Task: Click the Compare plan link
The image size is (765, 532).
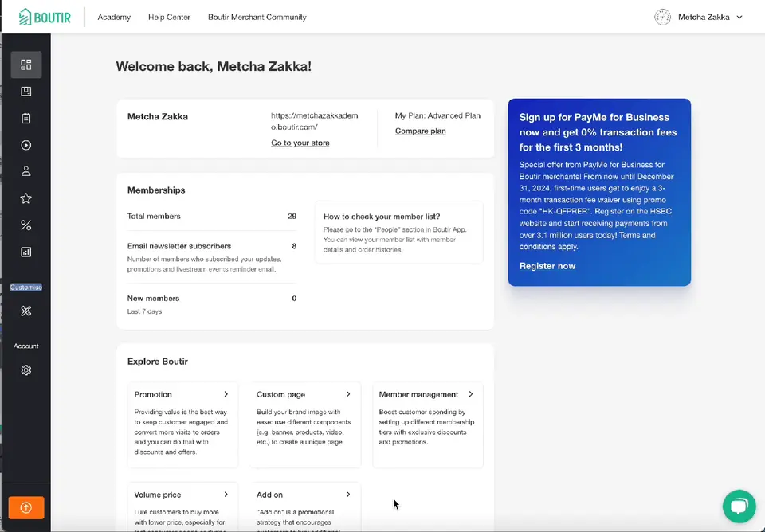Action: point(421,131)
